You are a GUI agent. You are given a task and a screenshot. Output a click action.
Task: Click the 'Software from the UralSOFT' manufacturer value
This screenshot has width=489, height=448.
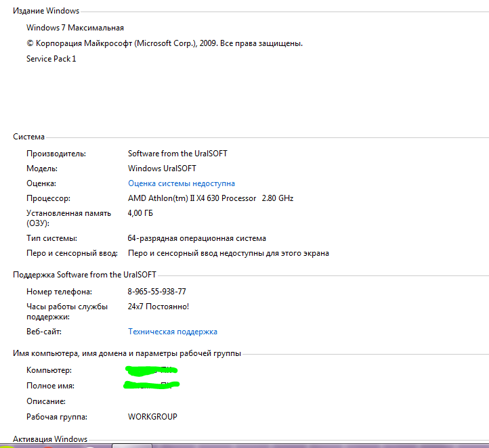coord(177,154)
